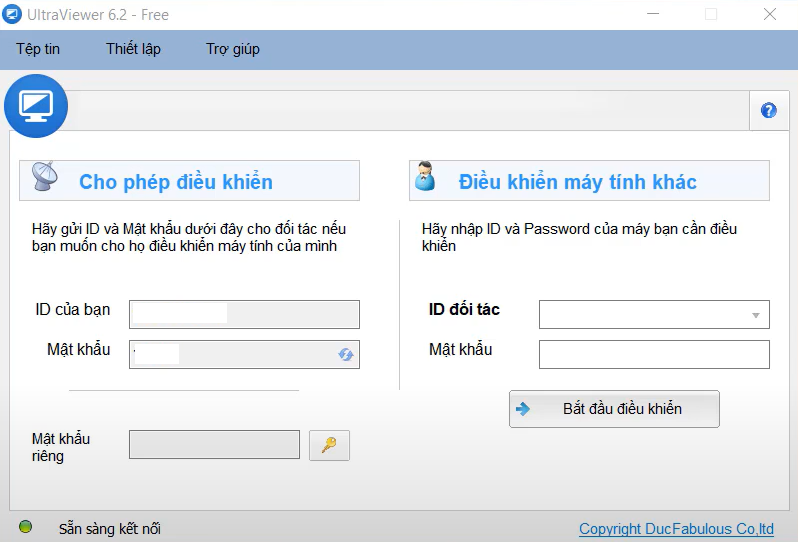Image resolution: width=798 pixels, height=542 pixels.
Task: Click the UltraViewer title bar app icon
Action: (12, 14)
